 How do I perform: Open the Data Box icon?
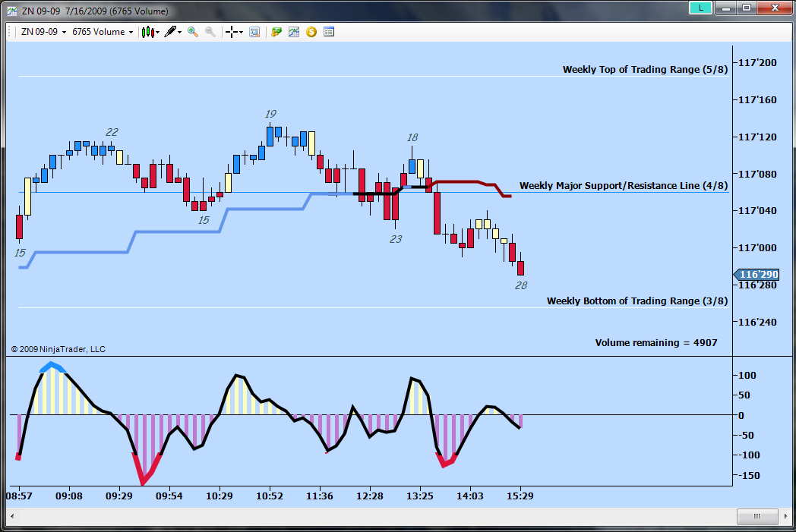(255, 32)
